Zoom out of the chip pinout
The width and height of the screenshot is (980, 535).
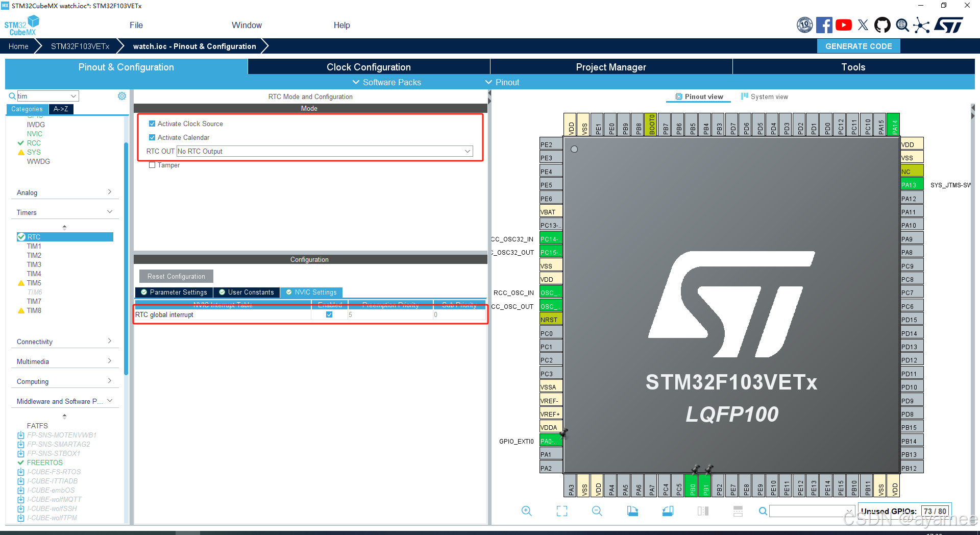[x=597, y=511]
